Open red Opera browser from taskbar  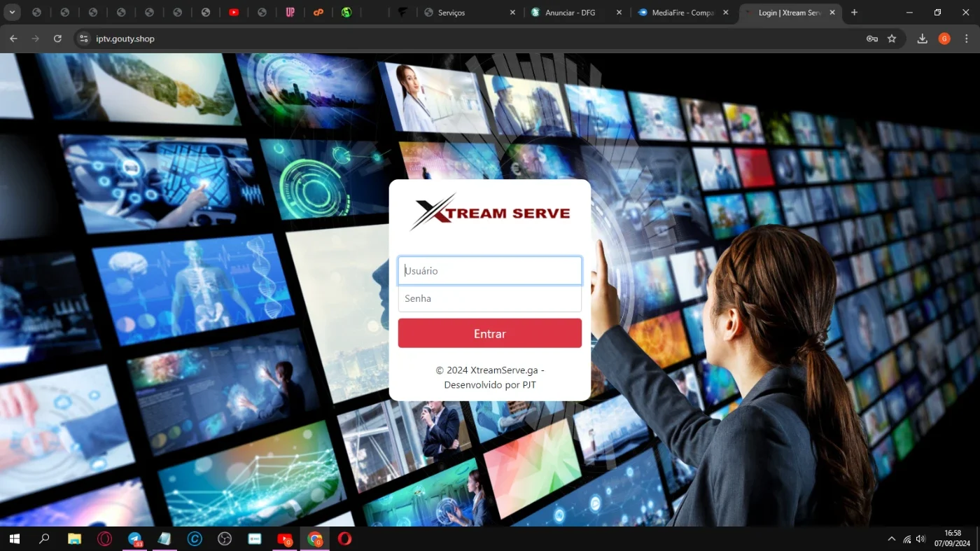344,539
